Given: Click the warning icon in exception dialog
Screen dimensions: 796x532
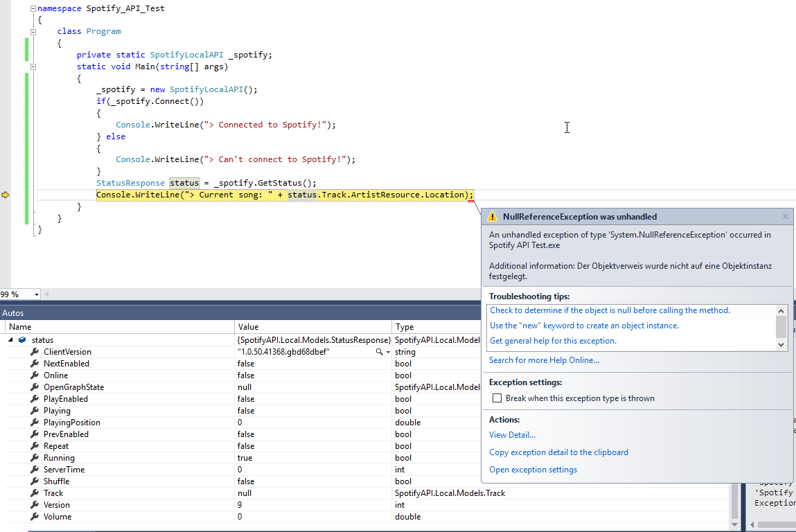Looking at the screenshot, I should tap(492, 217).
